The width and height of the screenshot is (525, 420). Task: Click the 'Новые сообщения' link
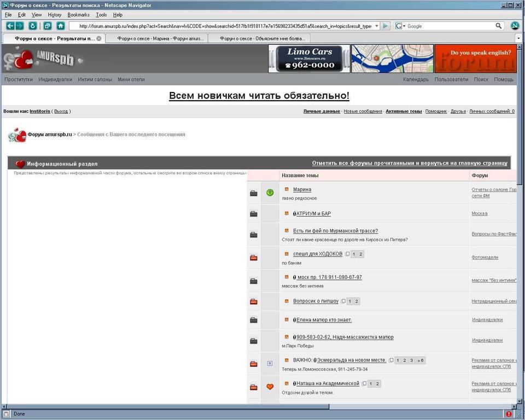[x=363, y=112]
